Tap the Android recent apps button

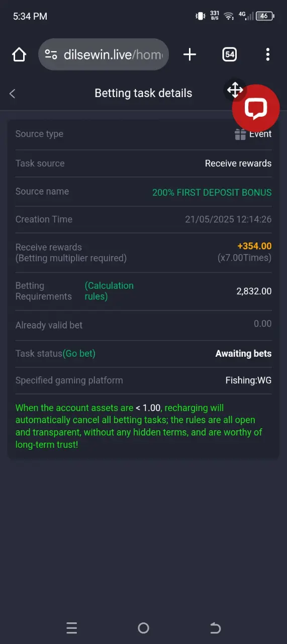72,628
